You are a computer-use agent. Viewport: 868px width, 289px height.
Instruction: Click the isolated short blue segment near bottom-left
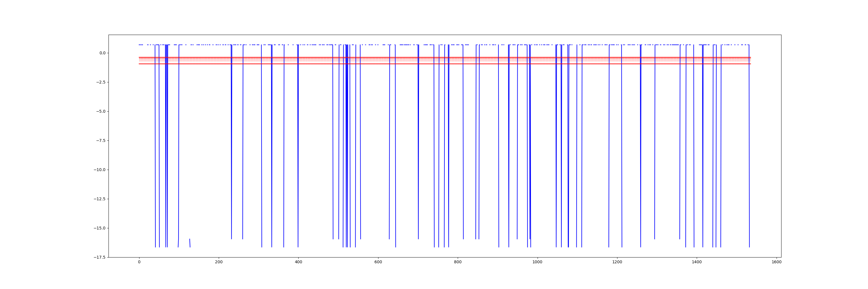[190, 243]
